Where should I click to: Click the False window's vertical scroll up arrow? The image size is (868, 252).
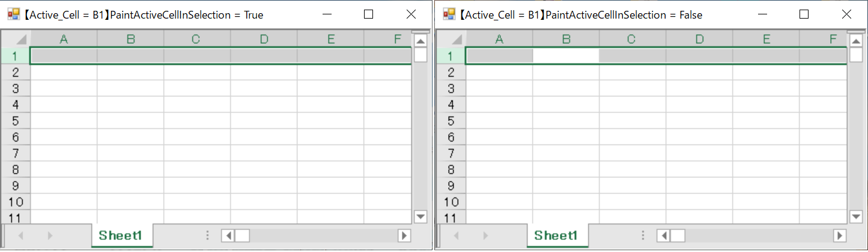click(856, 41)
